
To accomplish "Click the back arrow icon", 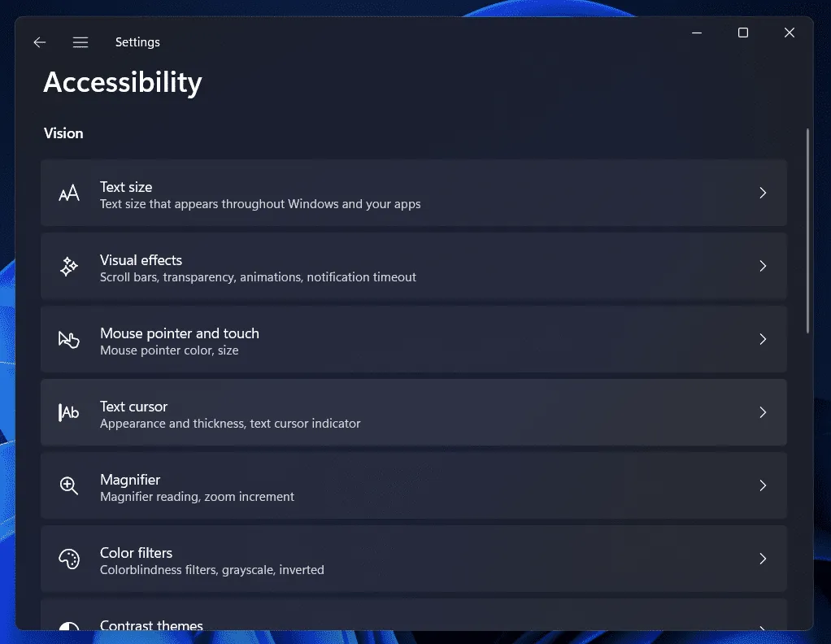I will click(x=40, y=42).
